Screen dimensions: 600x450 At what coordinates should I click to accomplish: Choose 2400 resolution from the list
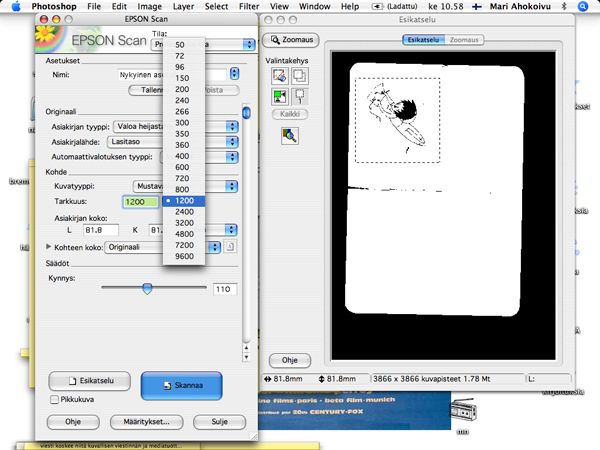click(184, 212)
